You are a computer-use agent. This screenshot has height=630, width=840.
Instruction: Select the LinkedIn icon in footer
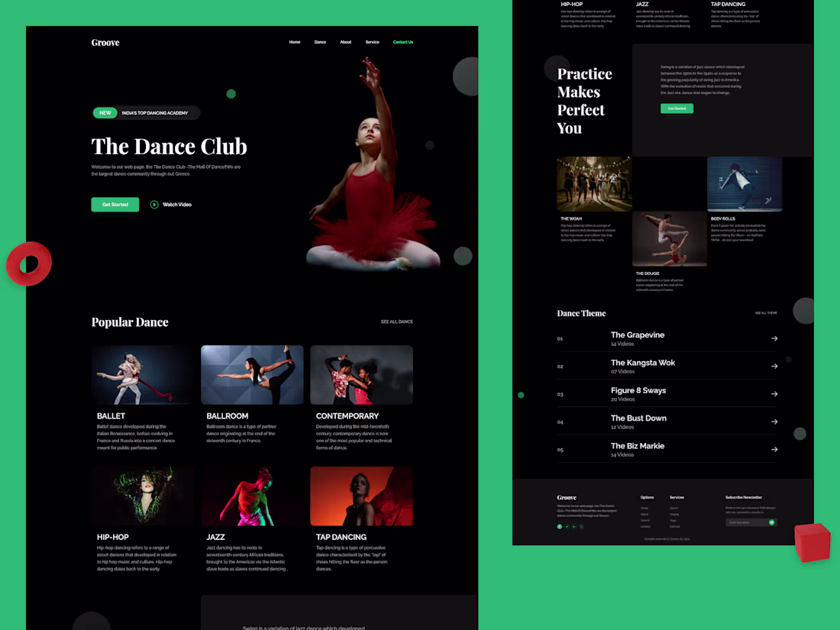[573, 526]
